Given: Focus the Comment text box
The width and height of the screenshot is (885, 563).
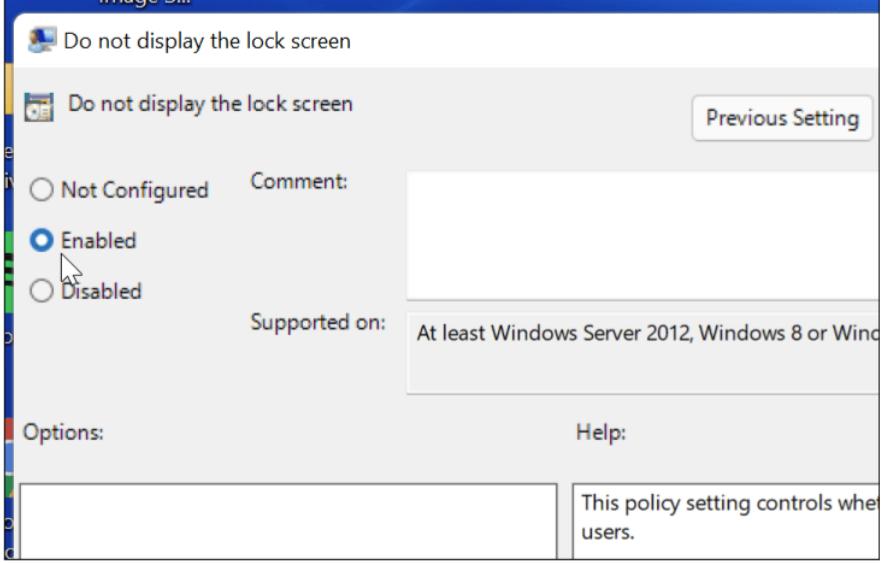Looking at the screenshot, I should click(640, 234).
